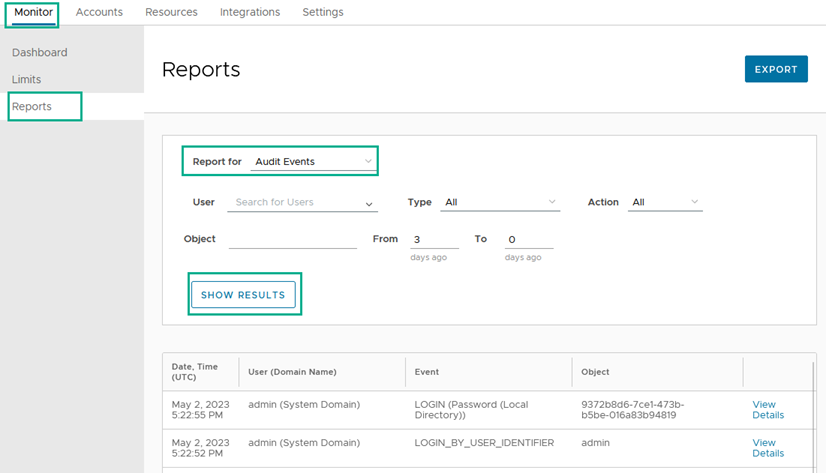Select the 'LOGIN (Password (Local Directory))' event cell
The height and width of the screenshot is (473, 826).
pyautogui.click(x=471, y=410)
